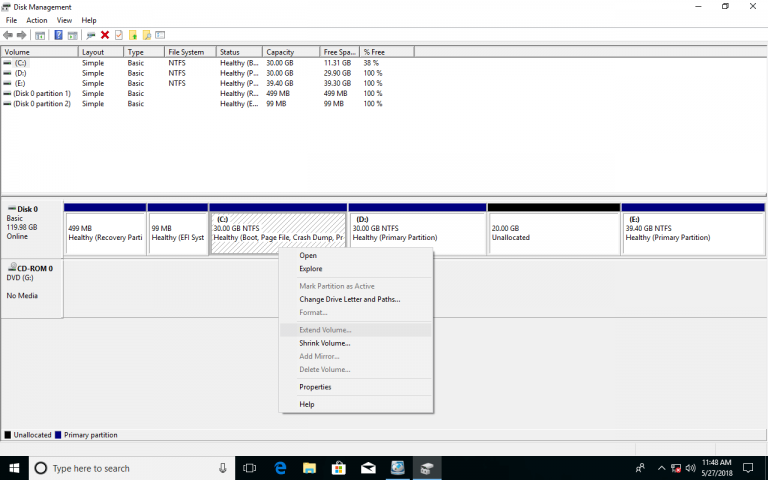
Task: Click greyed Add Mirror menu entry
Action: pyautogui.click(x=356, y=357)
